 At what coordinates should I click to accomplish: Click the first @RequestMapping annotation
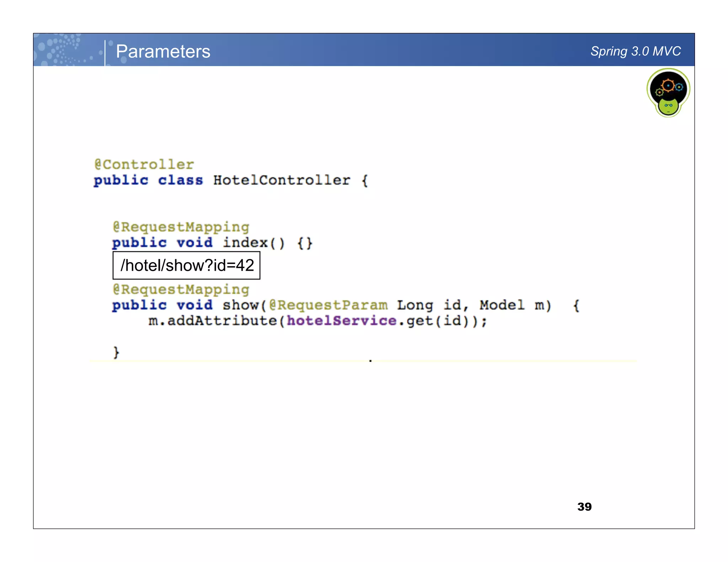(181, 227)
